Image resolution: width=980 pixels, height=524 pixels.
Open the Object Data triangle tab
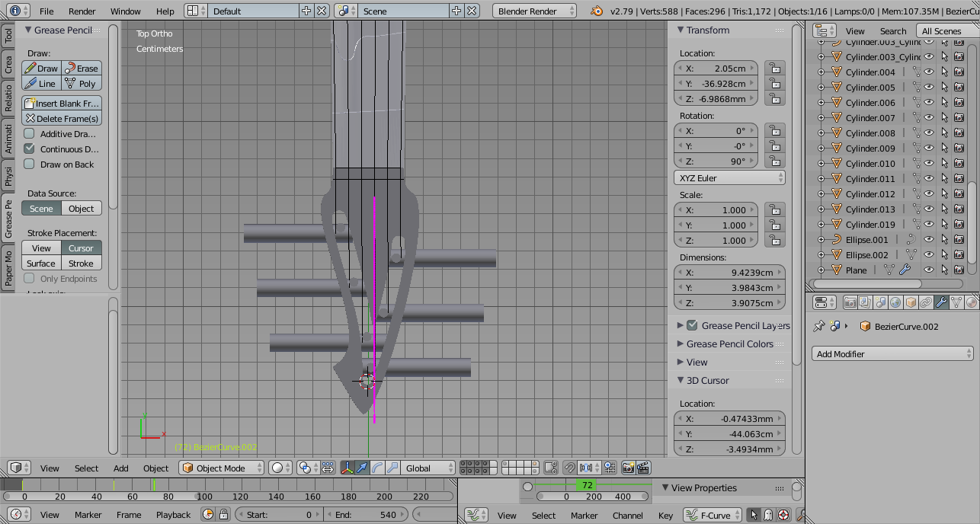click(957, 302)
